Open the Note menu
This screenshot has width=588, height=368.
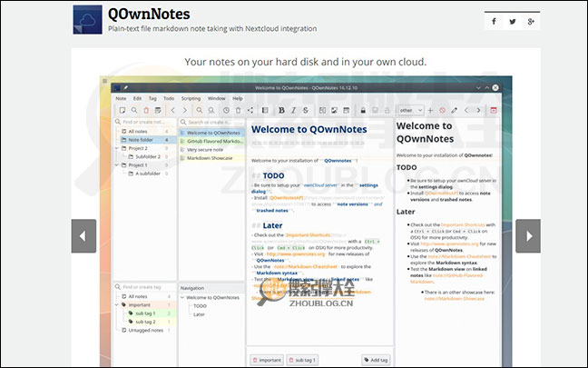coord(121,98)
